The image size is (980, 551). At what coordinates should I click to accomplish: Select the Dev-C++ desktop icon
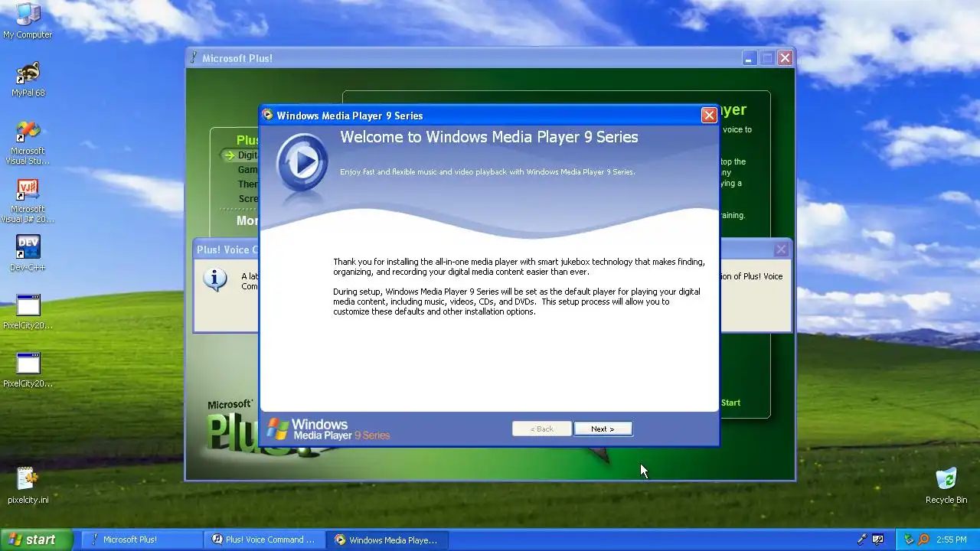tap(28, 253)
